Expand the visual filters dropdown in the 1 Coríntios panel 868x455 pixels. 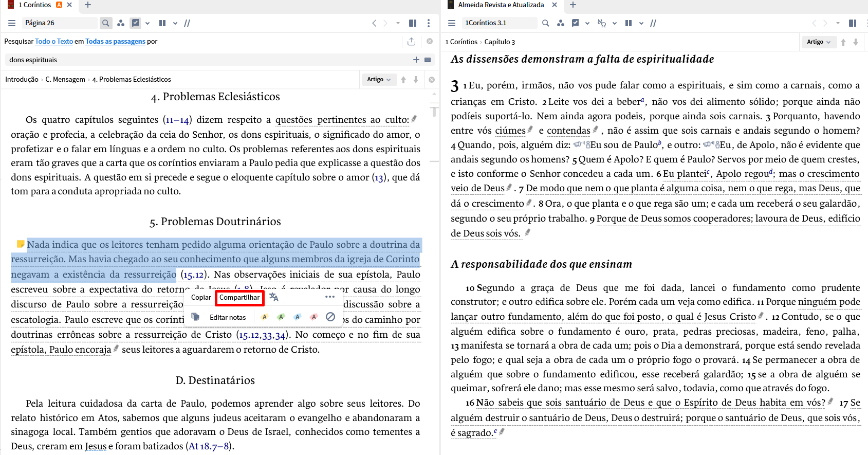coord(147,23)
